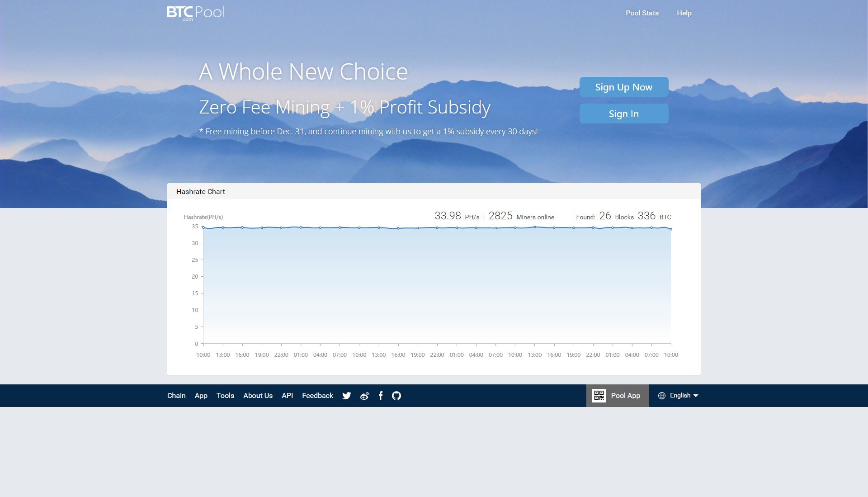Open the Weibo social icon
The width and height of the screenshot is (868, 497).
pyautogui.click(x=365, y=396)
